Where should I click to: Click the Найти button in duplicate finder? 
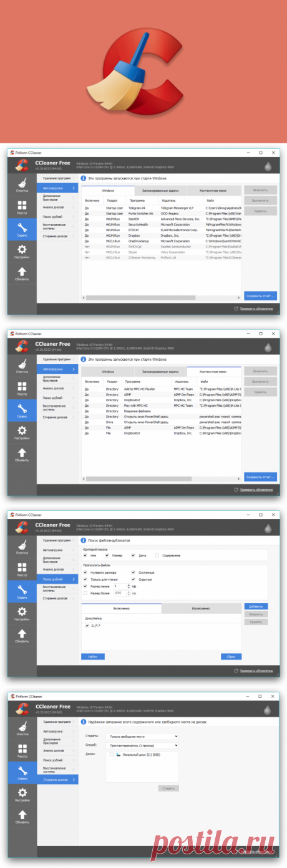93,656
